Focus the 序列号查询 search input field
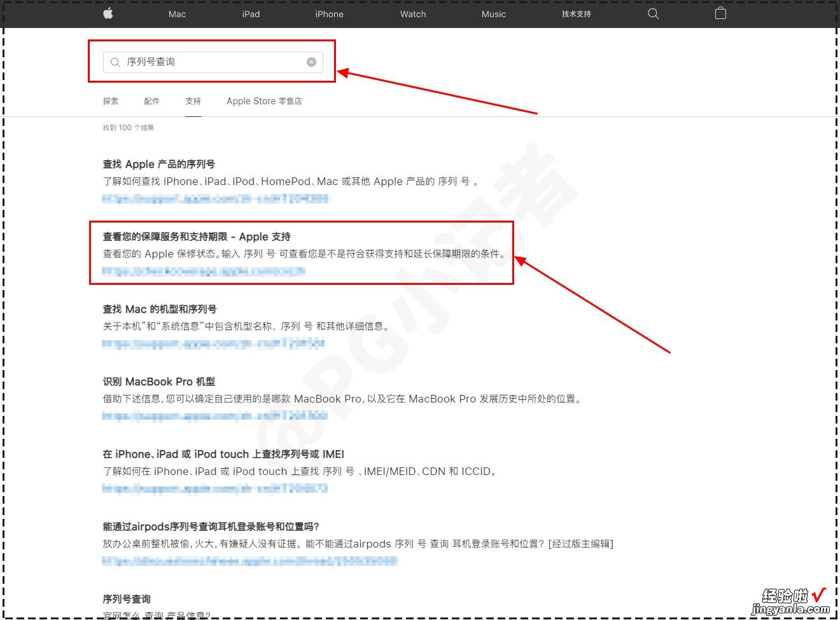This screenshot has width=840, height=620. 213,62
